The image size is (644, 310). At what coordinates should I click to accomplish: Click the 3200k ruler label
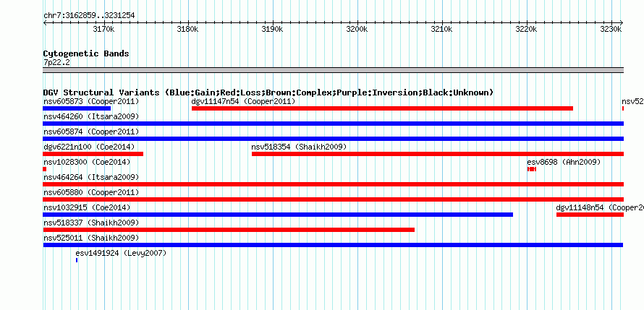(357, 30)
